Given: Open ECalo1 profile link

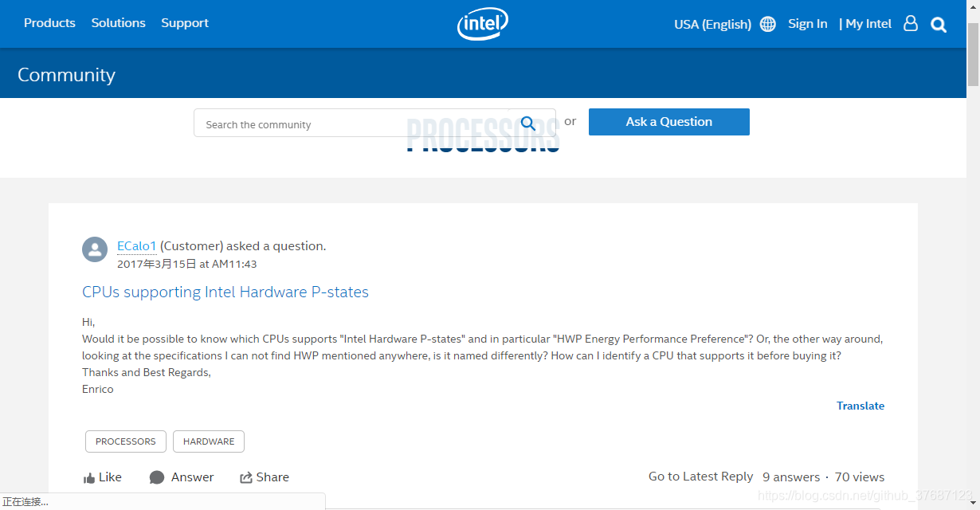Looking at the screenshot, I should click(137, 246).
